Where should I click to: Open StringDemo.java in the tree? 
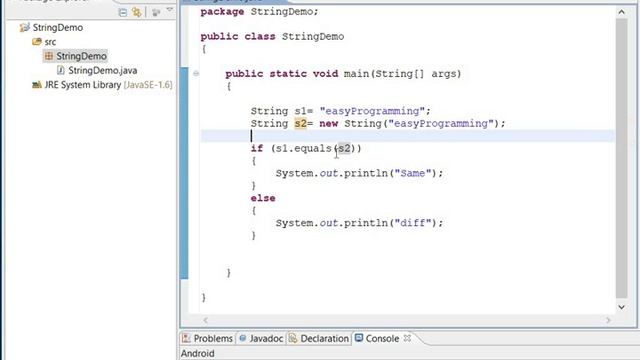click(102, 70)
